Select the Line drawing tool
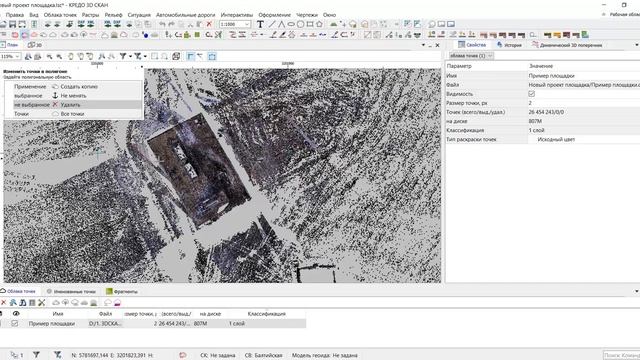640x360 pixels. 271,24
